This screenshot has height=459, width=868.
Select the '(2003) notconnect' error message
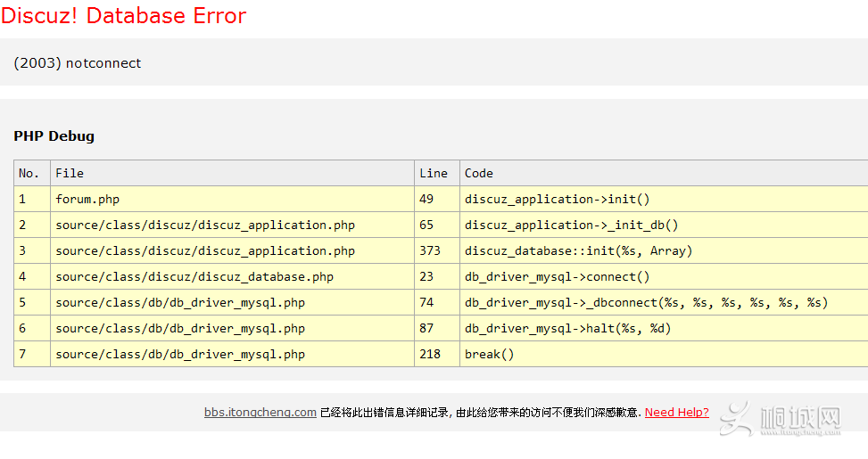tap(77, 63)
